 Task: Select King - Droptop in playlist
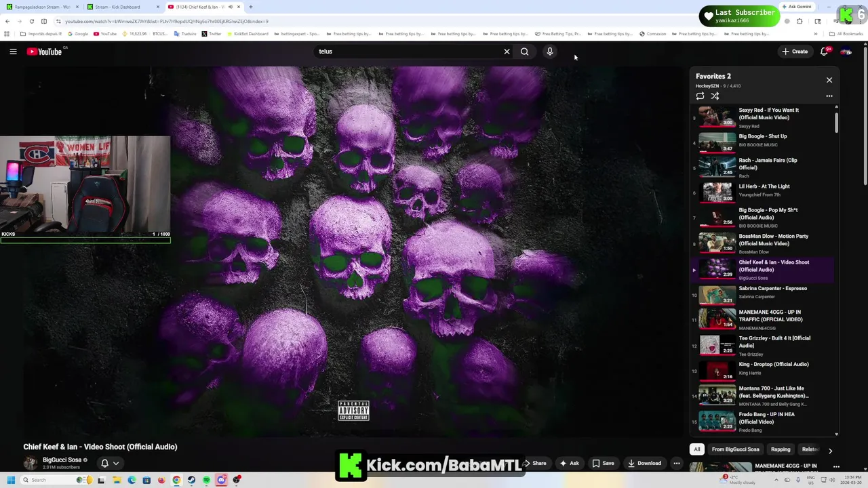(763, 371)
